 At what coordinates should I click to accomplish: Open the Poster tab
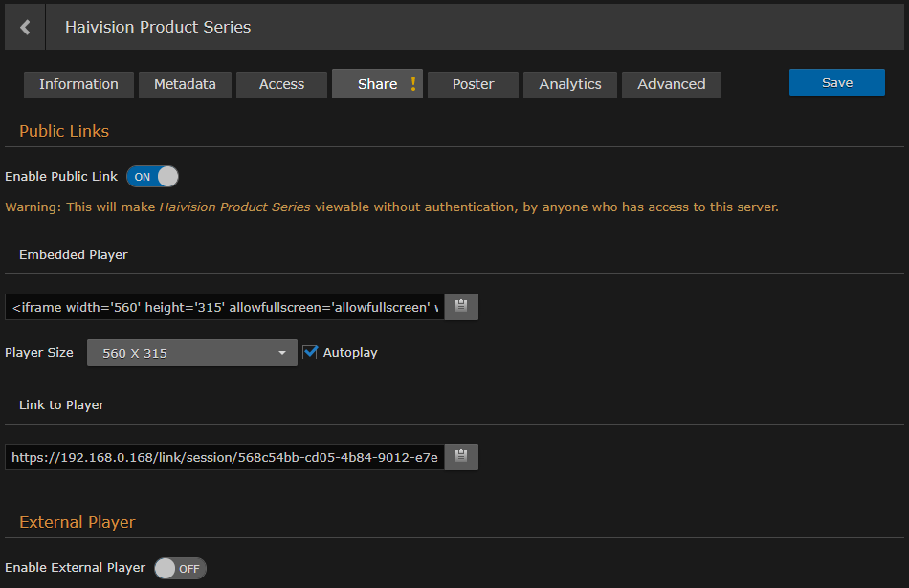[473, 84]
